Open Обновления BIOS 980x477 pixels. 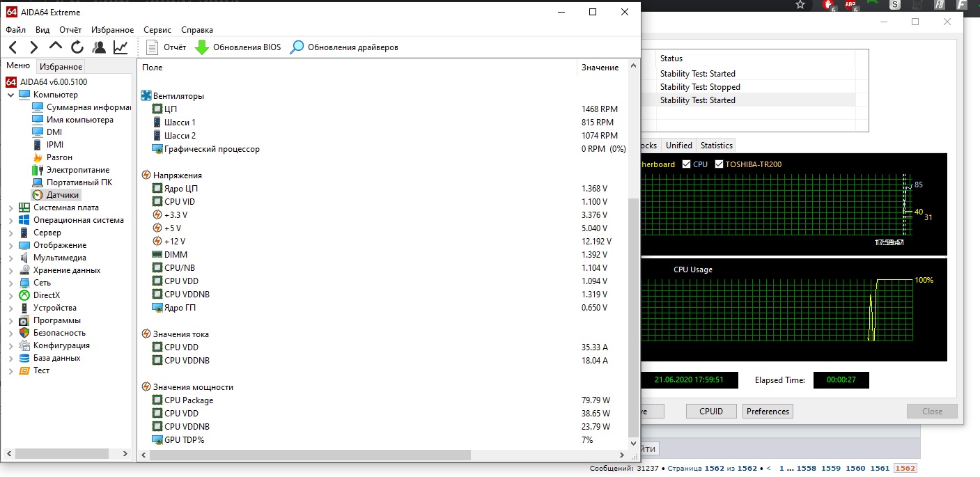tap(238, 47)
